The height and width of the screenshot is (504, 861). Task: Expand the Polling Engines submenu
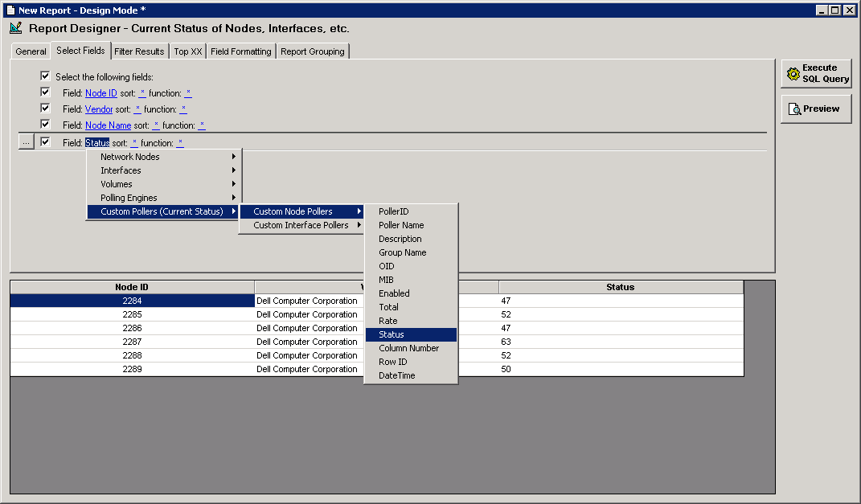pyautogui.click(x=164, y=198)
